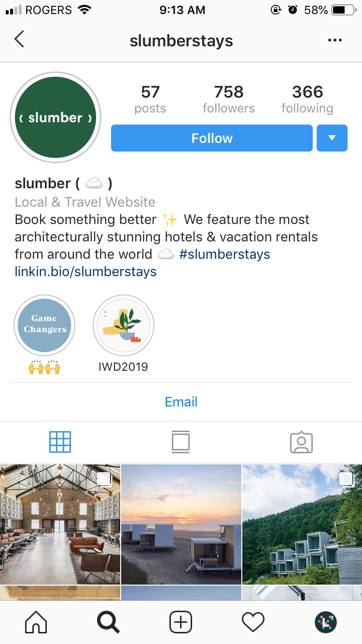Expand suggested accounts dropdown arrow
The width and height of the screenshot is (362, 644).
332,138
